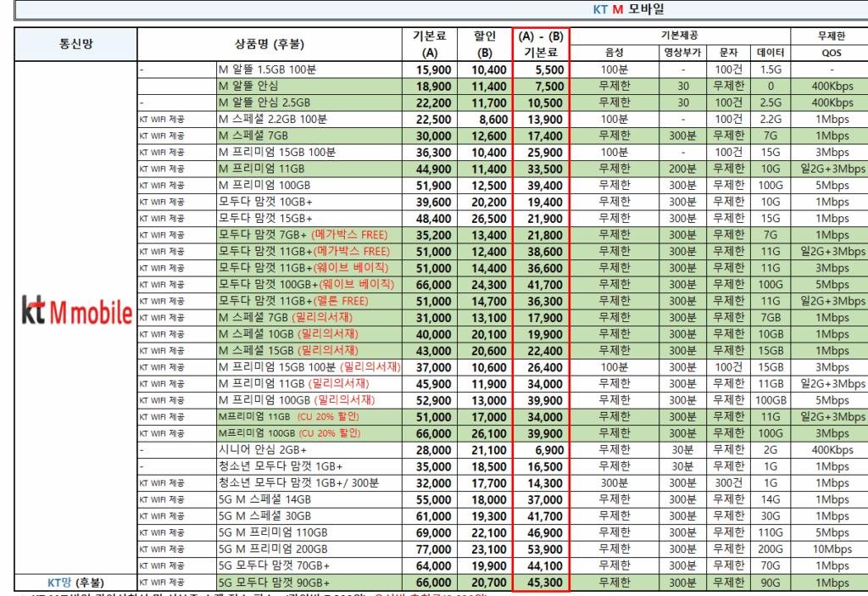The image size is (868, 596).
Task: Select the '5G M 프리미엄 200GB' plan name
Action: [273, 549]
